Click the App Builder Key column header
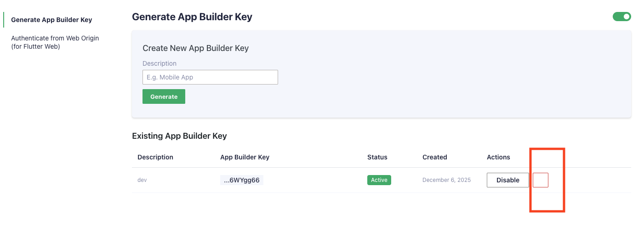This screenshot has height=232, width=644. point(245,157)
